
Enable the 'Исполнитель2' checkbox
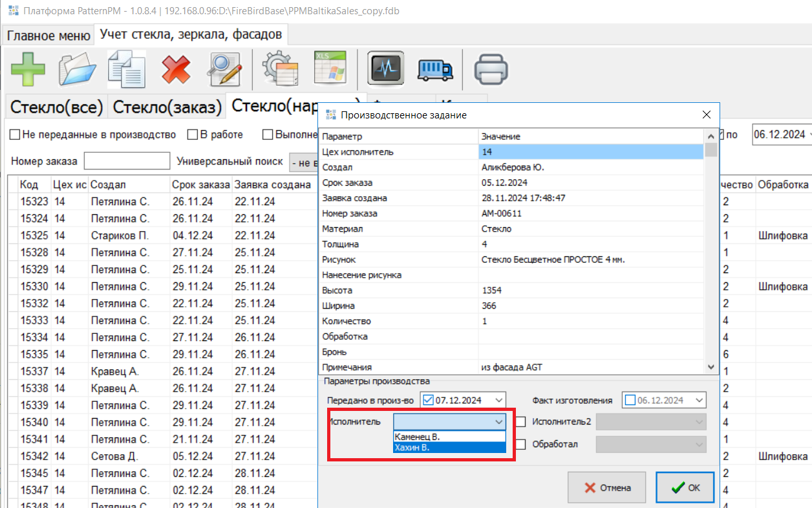point(521,422)
